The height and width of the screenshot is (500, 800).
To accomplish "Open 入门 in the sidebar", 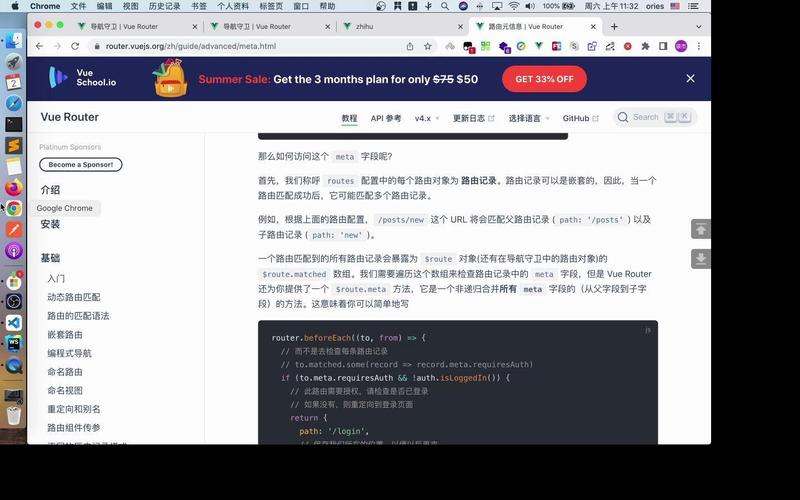I will pyautogui.click(x=56, y=279).
